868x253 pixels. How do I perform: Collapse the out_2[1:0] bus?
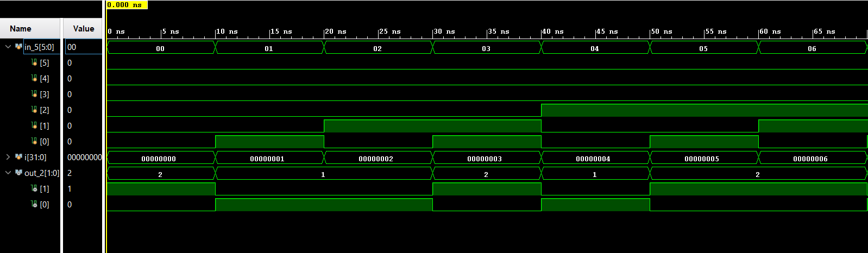[x=8, y=173]
